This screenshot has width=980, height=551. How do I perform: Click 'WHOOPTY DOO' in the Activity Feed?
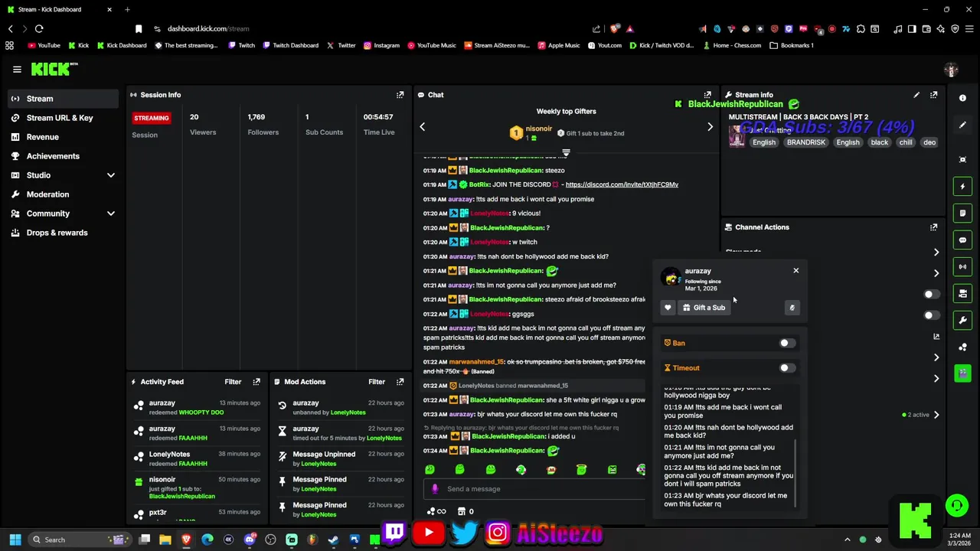[x=201, y=412]
